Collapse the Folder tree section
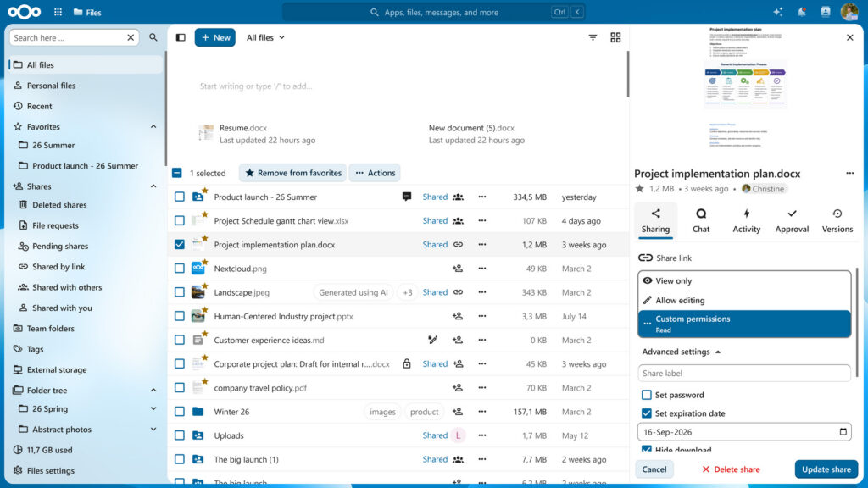868x488 pixels. pos(153,390)
